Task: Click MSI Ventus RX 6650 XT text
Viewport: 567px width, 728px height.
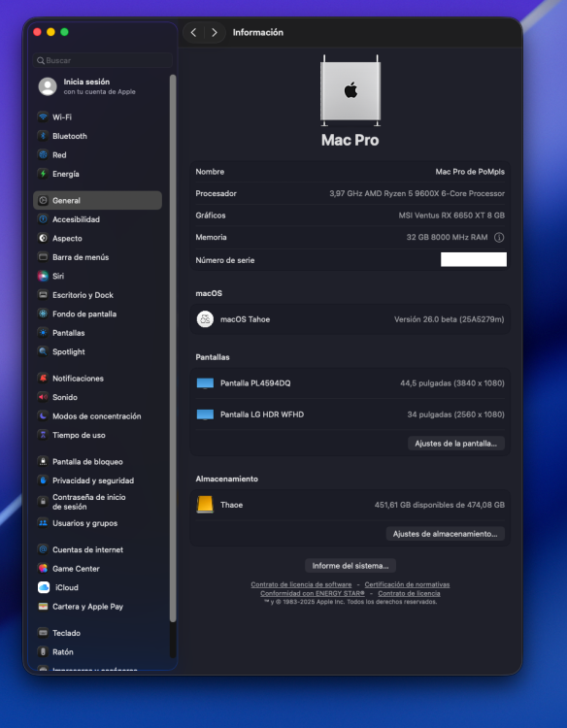Action: coord(451,215)
